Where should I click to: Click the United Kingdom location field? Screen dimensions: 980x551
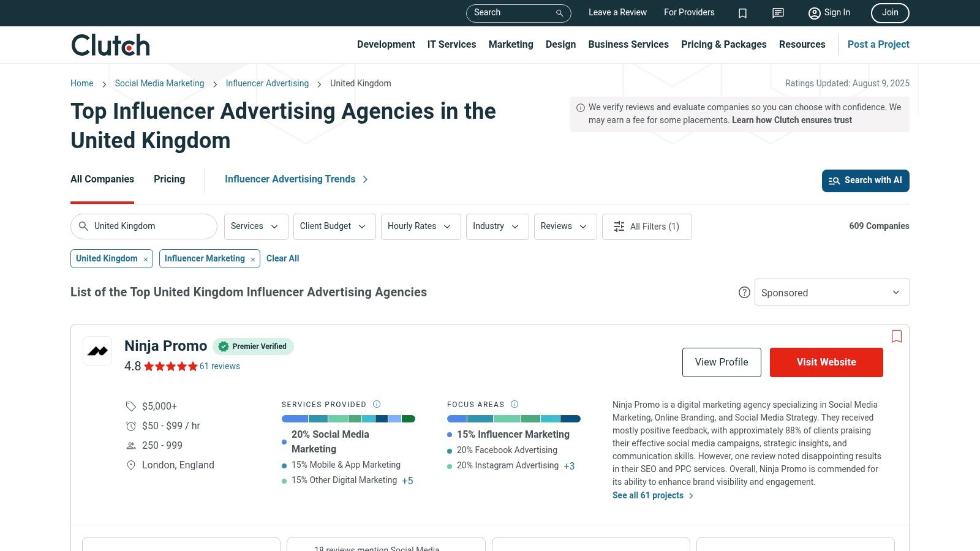coord(144,227)
